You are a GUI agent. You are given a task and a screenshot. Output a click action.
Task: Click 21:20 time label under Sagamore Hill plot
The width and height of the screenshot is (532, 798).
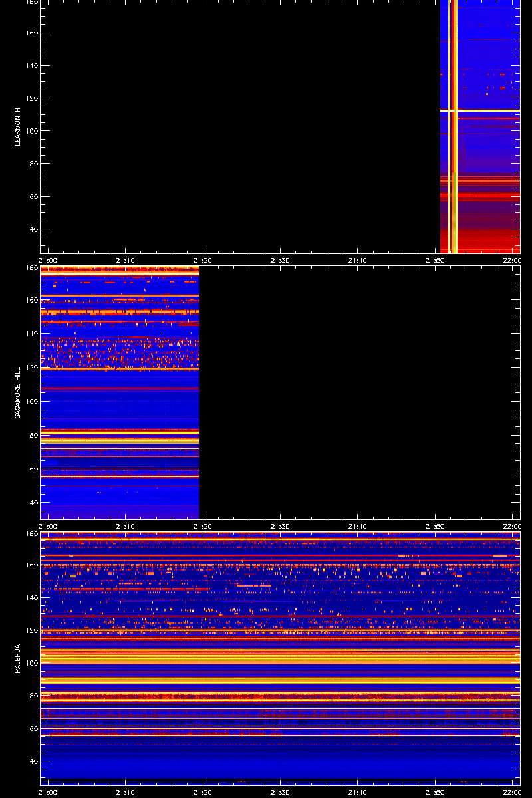pos(203,527)
